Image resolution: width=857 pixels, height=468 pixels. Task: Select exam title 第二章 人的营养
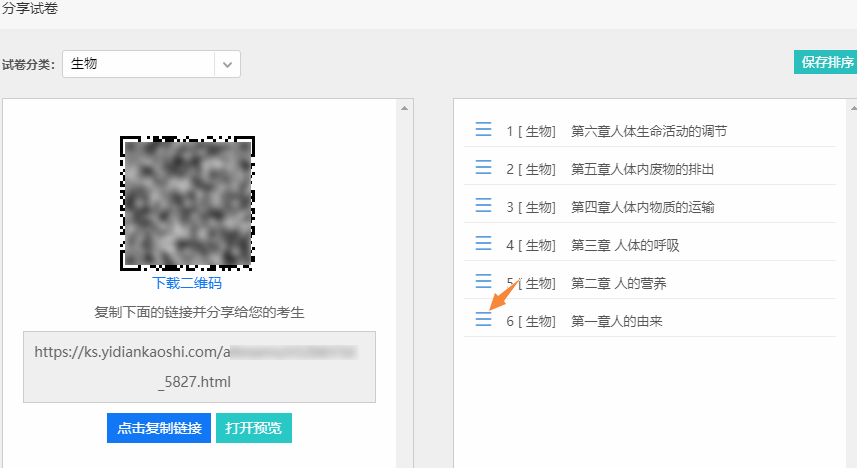tap(618, 283)
